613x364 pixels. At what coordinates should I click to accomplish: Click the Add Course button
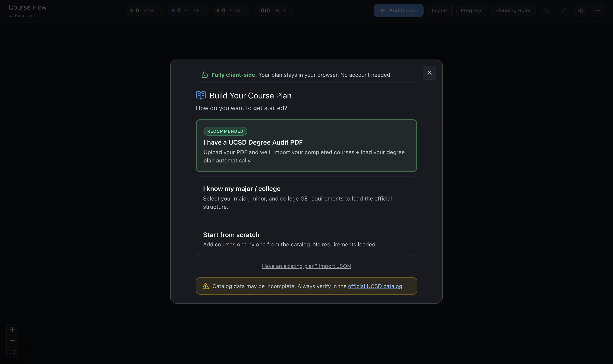(398, 11)
